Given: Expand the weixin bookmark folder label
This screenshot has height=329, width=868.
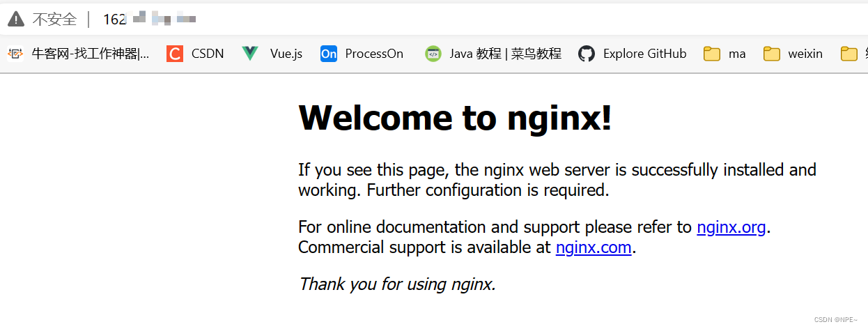Looking at the screenshot, I should [805, 54].
